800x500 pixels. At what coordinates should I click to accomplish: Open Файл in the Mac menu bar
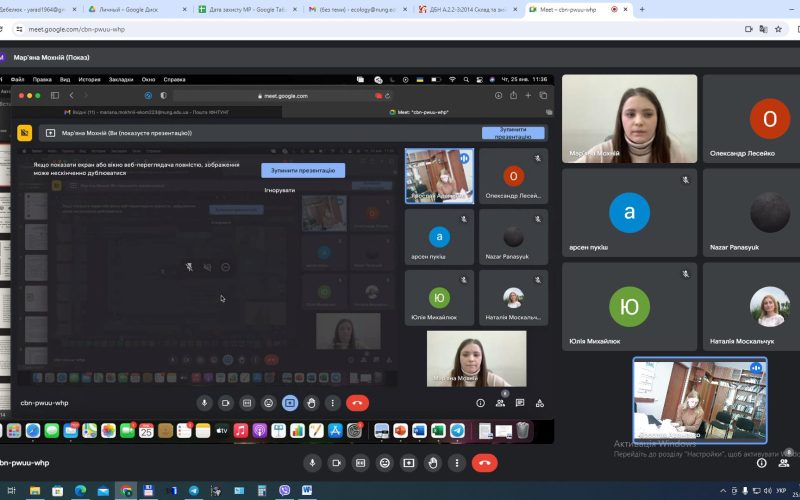(x=17, y=80)
